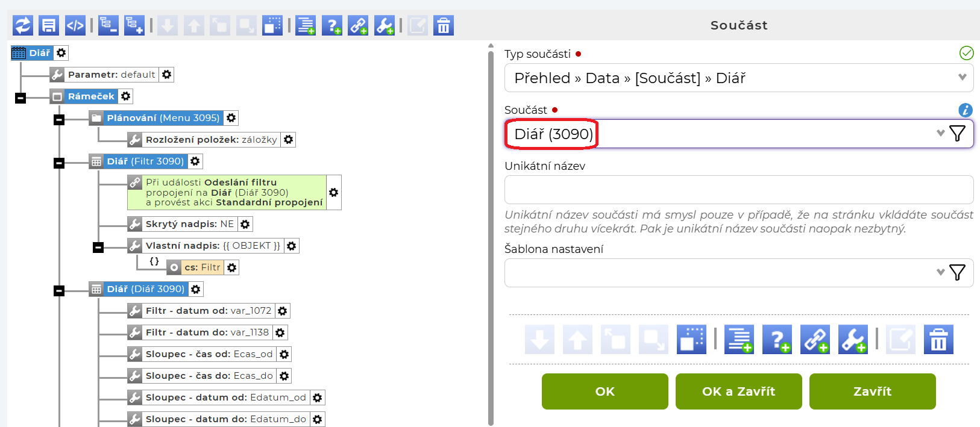Click the filter funnel in the Součást field
Viewport: 980px width, 427px height.
point(957,133)
